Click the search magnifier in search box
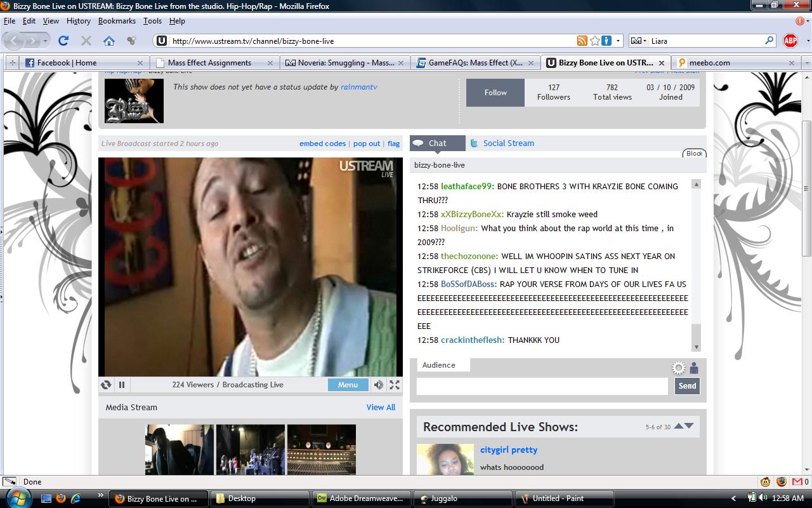Screen dimensions: 812x508 pos(769,41)
